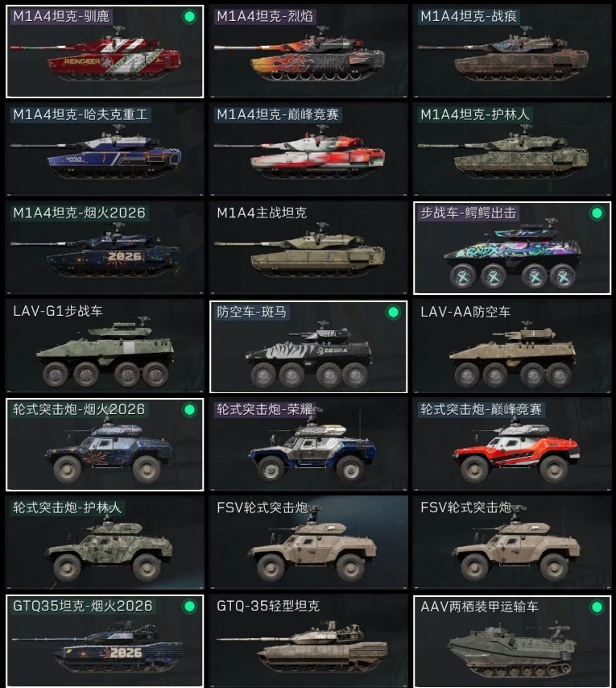Pick the red 轮式突击炮-巅峰竞赛 skin
The image size is (616, 688).
(512, 445)
